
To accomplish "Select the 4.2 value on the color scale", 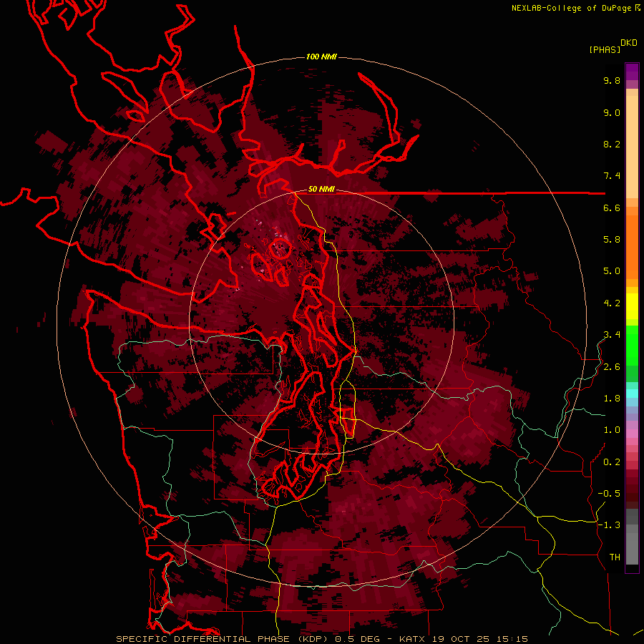I will point(612,303).
